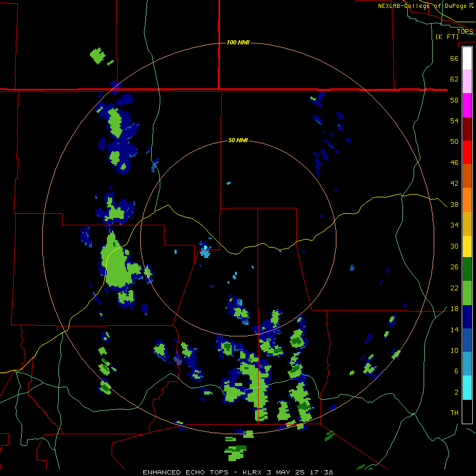Click the 'KLRX' radar site identifier
476x476 pixels.
point(253,472)
